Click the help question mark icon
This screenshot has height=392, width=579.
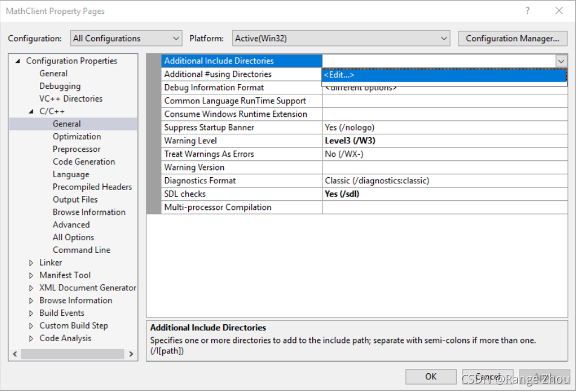[x=528, y=11]
